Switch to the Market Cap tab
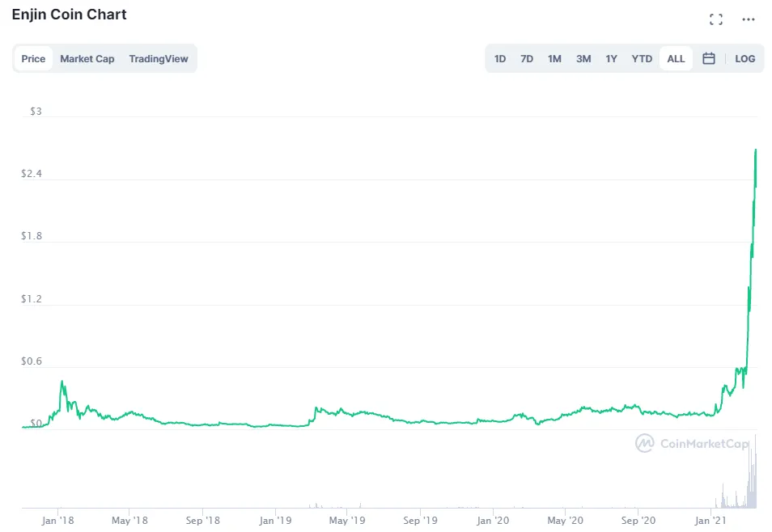This screenshot has width=772, height=532. pyautogui.click(x=87, y=58)
